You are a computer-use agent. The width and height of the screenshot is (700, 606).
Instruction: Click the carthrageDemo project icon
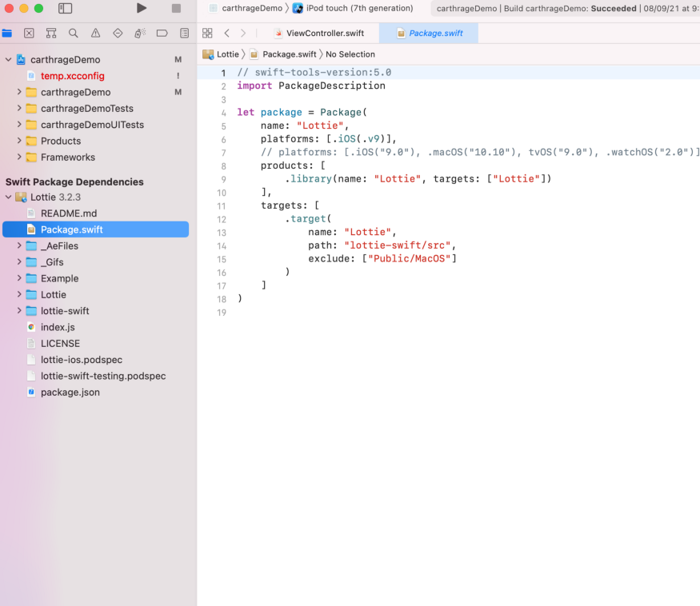point(21,59)
